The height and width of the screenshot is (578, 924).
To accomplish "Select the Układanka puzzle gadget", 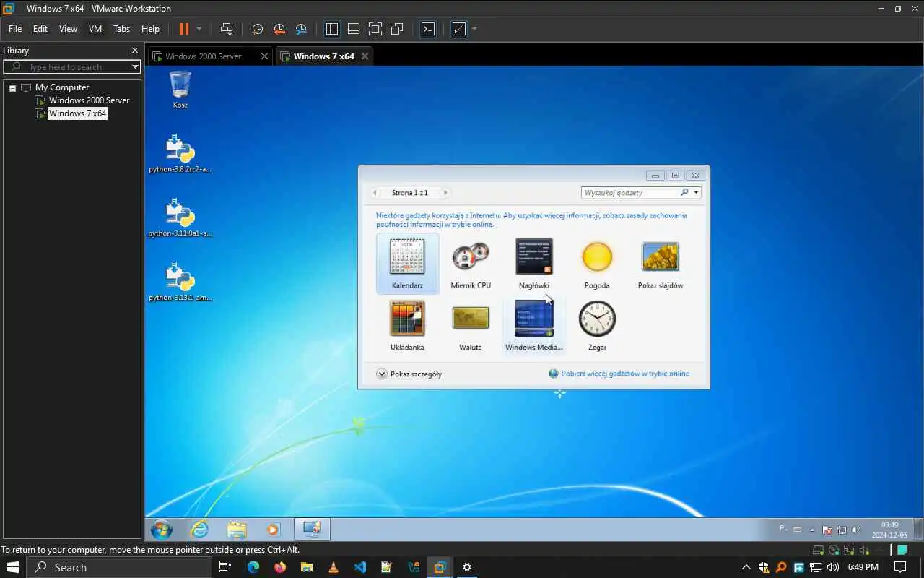I will tap(407, 325).
